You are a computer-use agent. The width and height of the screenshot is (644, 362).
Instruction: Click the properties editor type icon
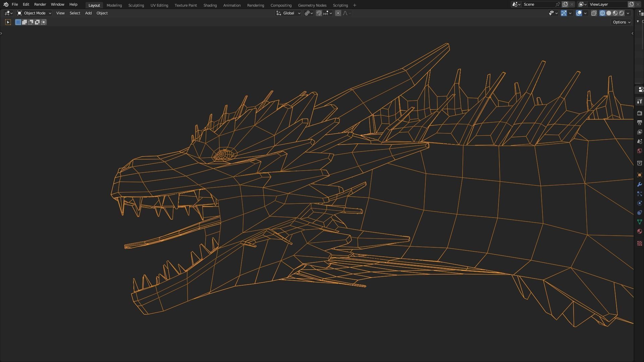pyautogui.click(x=641, y=89)
